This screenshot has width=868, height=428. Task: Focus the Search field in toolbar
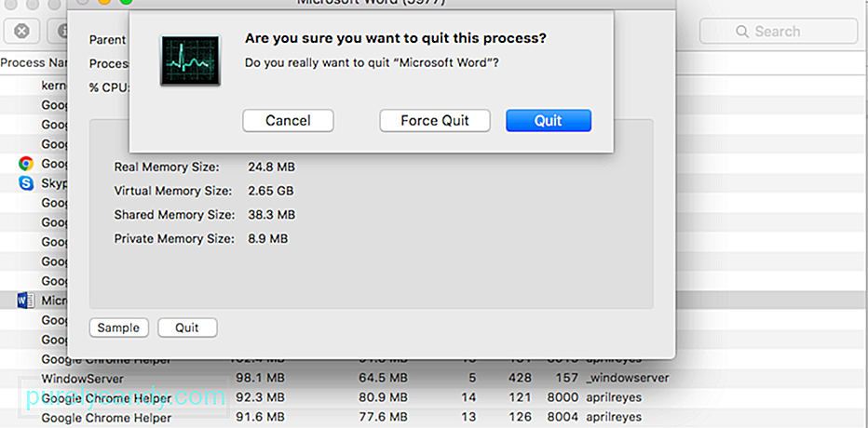(779, 32)
